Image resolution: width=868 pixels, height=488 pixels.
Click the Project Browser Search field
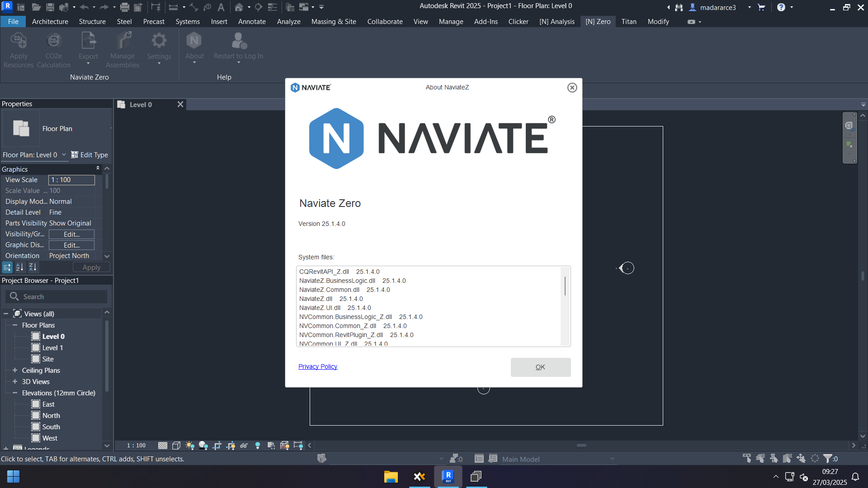pos(57,296)
